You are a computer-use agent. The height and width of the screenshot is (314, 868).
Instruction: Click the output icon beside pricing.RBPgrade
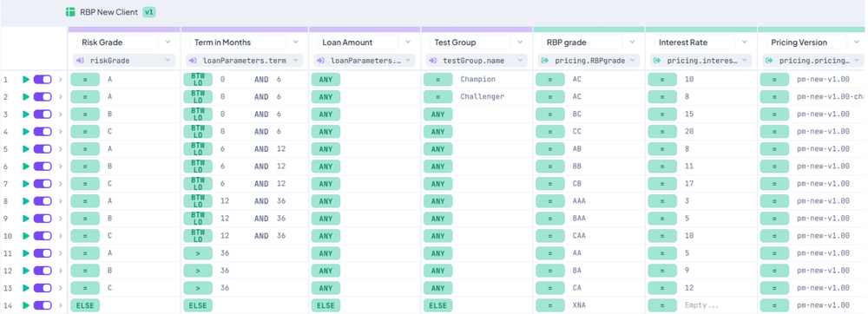545,61
